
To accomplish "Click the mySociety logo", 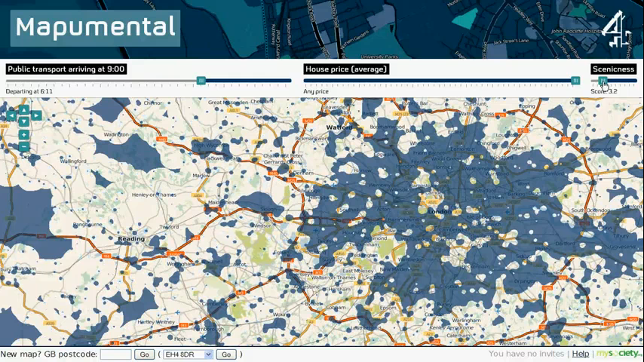I will (619, 354).
